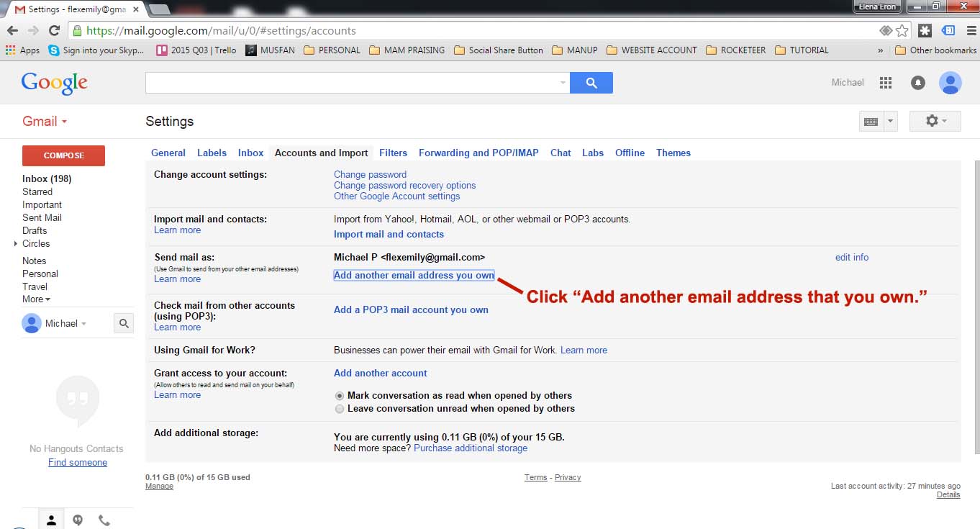Open notifications via the bell icon
Image resolution: width=980 pixels, height=529 pixels.
point(917,83)
